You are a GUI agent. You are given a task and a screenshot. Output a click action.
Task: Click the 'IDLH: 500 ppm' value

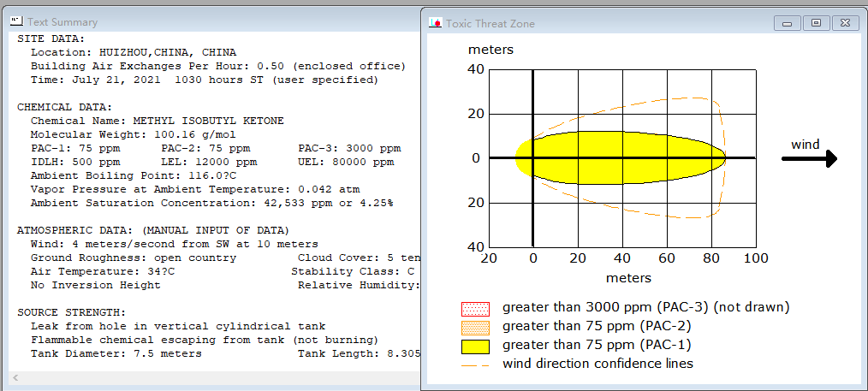75,162
